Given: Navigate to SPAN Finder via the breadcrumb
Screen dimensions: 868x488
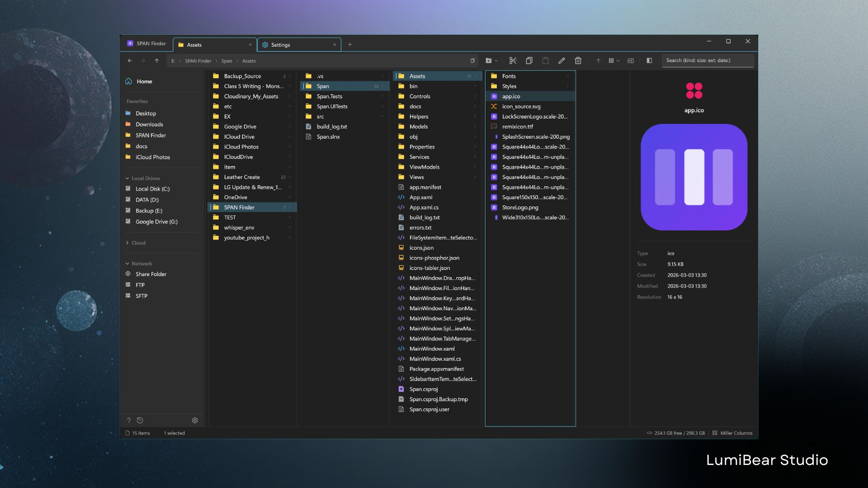Looking at the screenshot, I should click(x=198, y=61).
